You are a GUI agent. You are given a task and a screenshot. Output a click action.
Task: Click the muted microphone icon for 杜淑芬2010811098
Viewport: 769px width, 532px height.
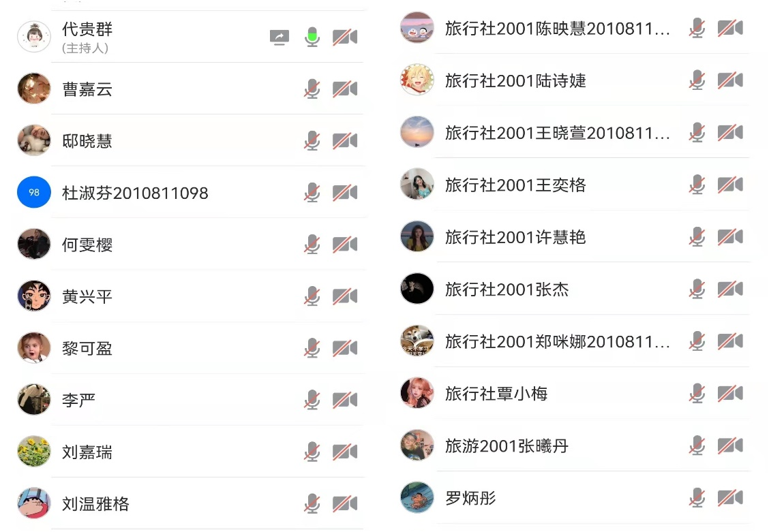[312, 193]
